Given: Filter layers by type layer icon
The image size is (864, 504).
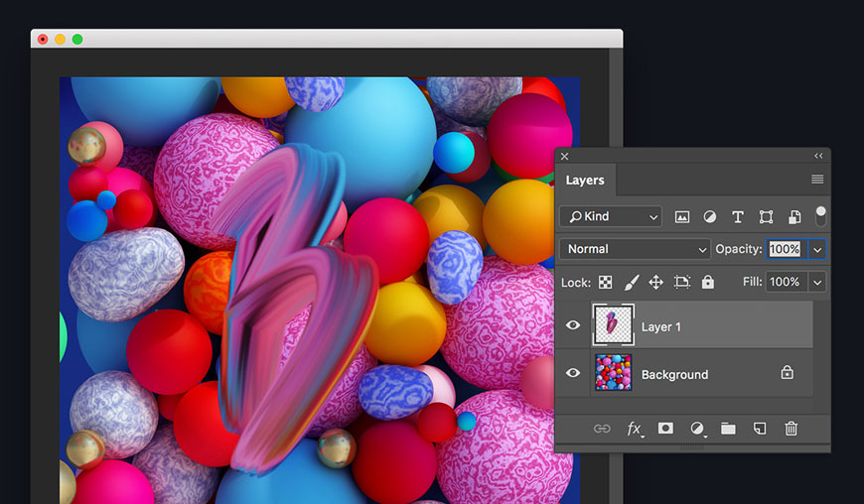Looking at the screenshot, I should click(738, 217).
